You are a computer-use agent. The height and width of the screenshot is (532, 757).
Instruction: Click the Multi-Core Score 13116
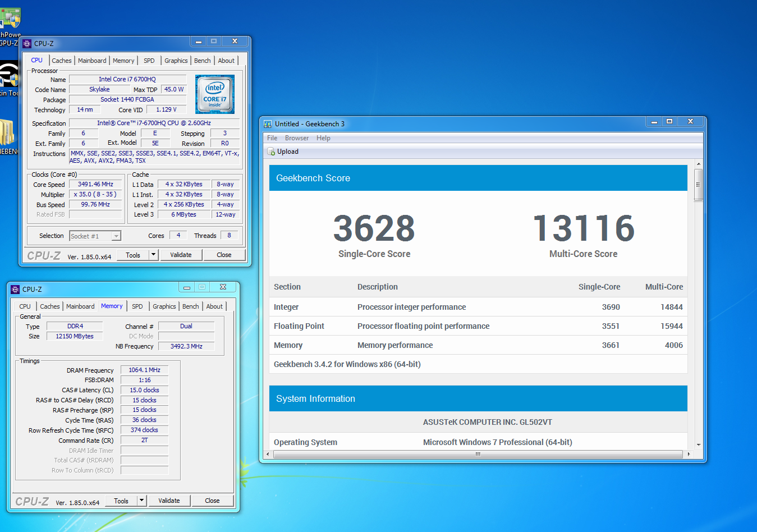[584, 228]
